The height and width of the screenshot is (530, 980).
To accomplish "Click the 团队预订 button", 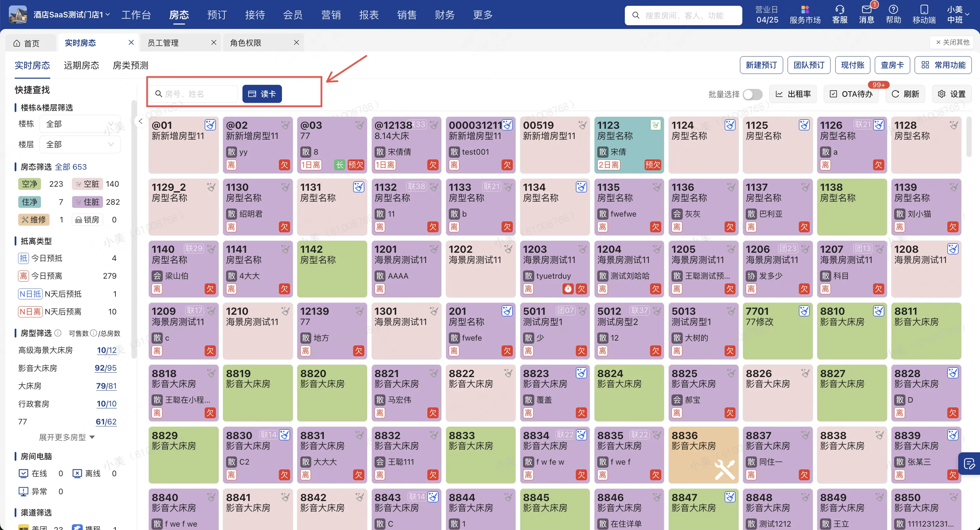I will coord(809,65).
